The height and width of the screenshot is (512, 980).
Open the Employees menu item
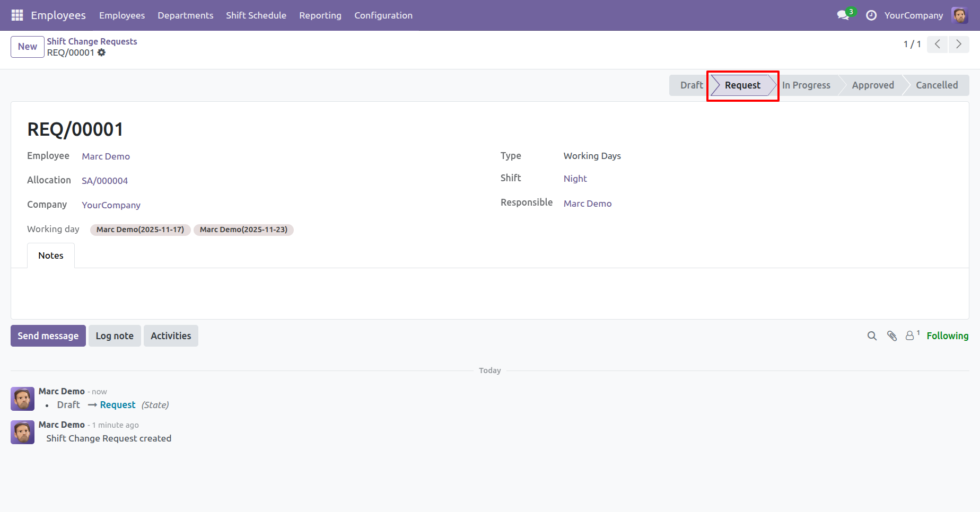pos(122,15)
